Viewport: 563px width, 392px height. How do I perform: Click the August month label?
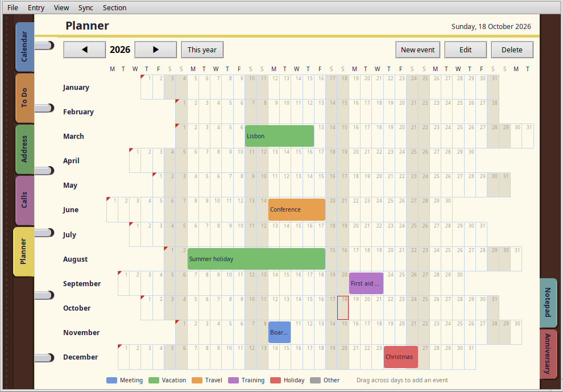(x=76, y=259)
